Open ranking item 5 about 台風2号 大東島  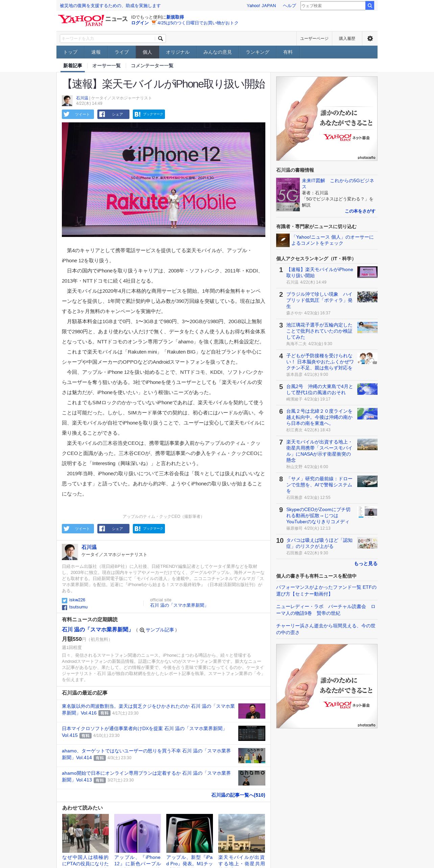tap(319, 389)
